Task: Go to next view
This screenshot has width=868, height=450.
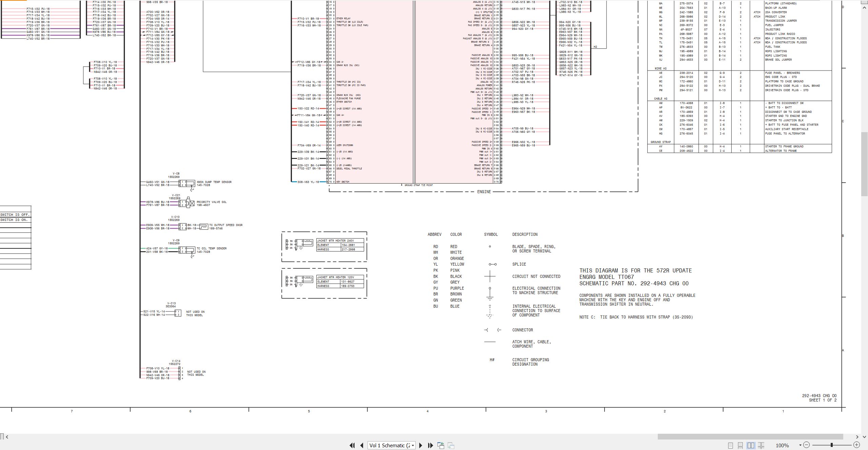Action: (x=451, y=446)
